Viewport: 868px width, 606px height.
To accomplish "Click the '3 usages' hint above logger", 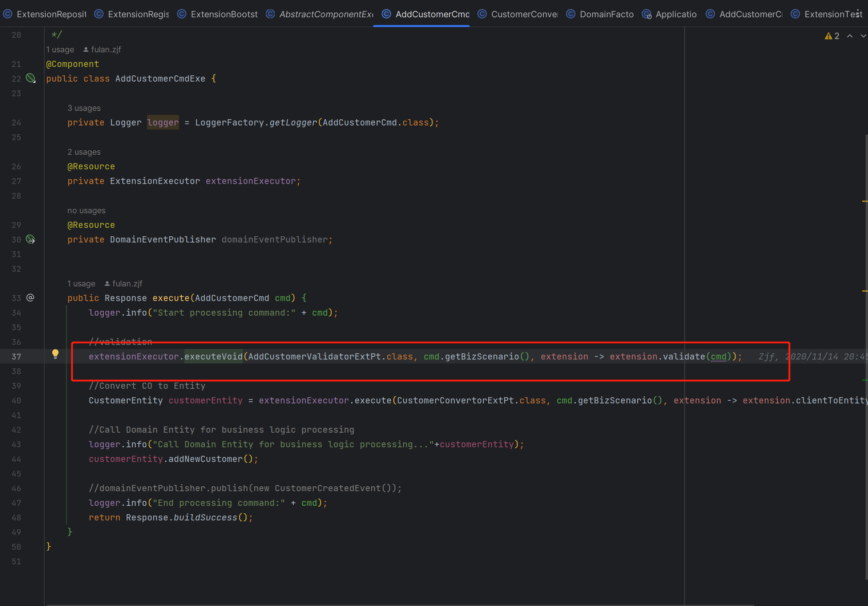I will point(84,108).
